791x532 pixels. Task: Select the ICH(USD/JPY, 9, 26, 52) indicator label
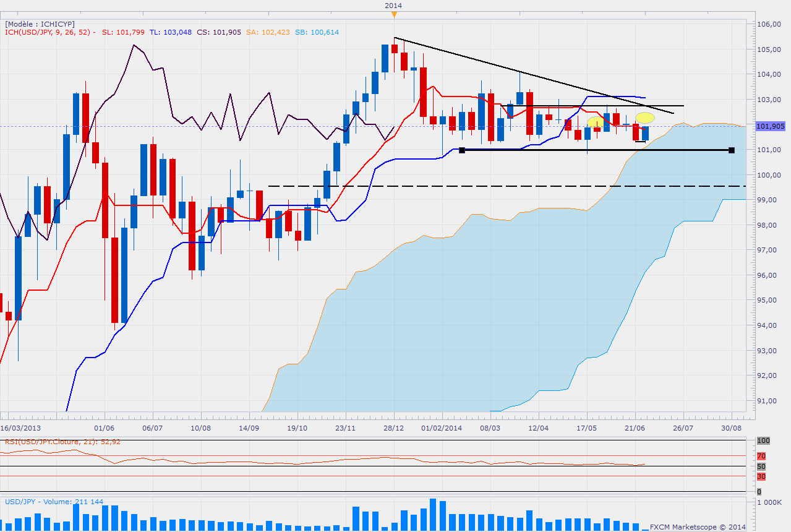pyautogui.click(x=49, y=32)
